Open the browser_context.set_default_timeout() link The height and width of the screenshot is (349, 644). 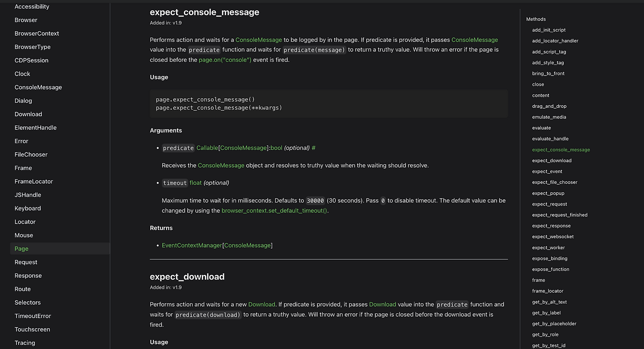tap(274, 211)
